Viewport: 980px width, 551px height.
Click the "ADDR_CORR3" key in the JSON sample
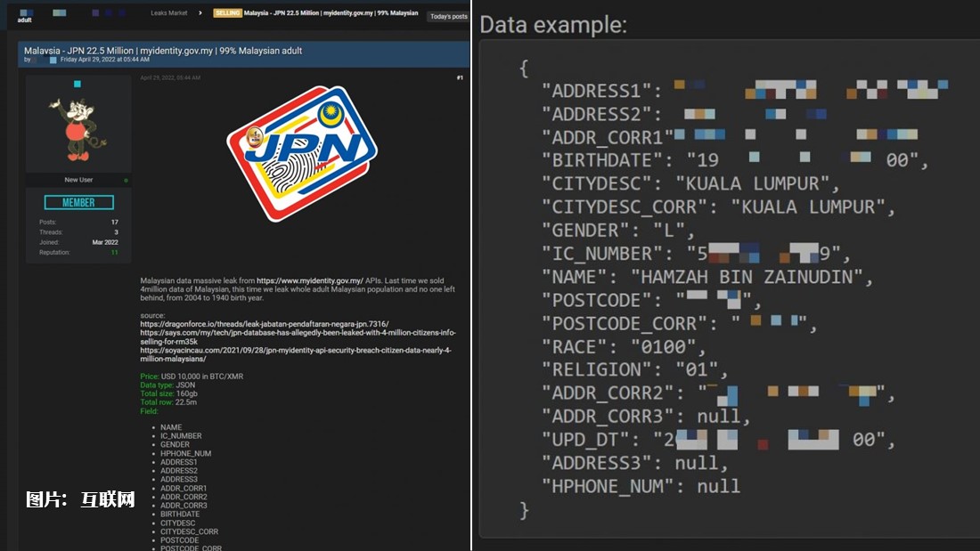pyautogui.click(x=608, y=416)
